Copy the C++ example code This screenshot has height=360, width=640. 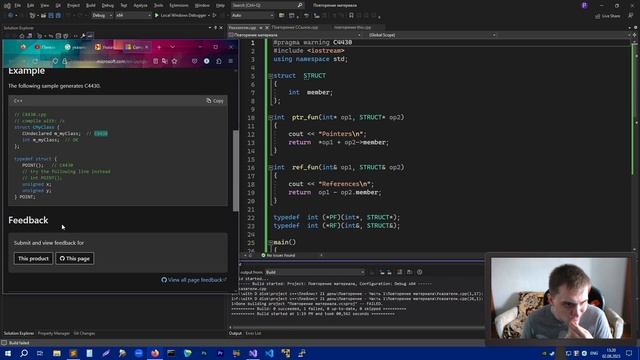[215, 100]
